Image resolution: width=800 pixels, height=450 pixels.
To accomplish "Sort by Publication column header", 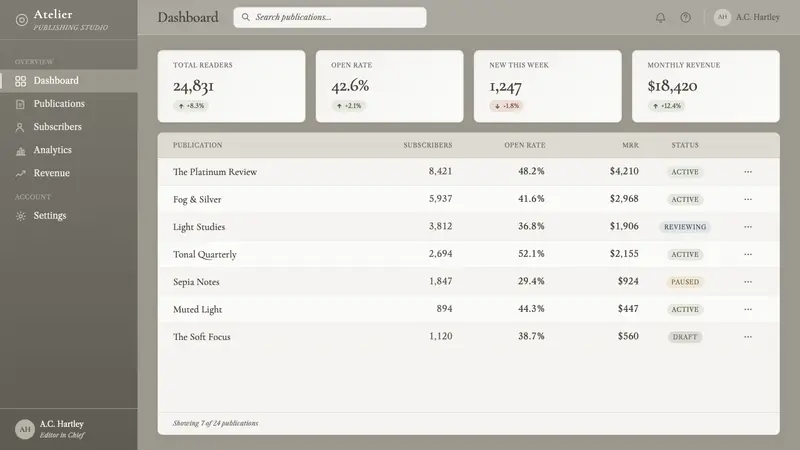I will point(197,145).
